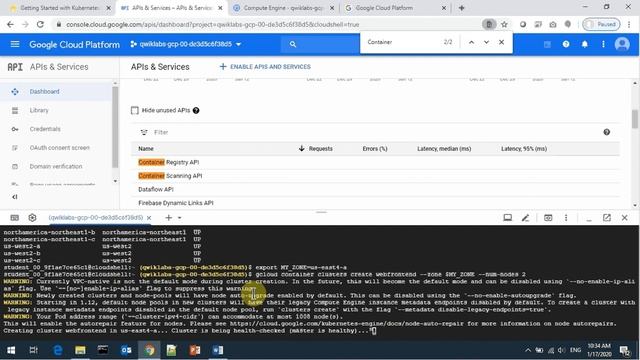Bookmark this page with the star icon

coord(504,24)
